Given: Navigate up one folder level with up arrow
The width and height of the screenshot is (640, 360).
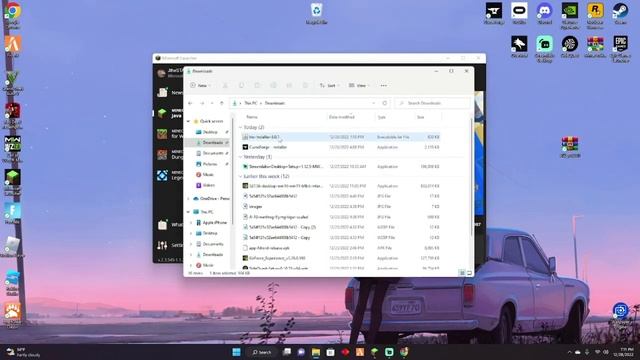Looking at the screenshot, I should click(x=222, y=103).
